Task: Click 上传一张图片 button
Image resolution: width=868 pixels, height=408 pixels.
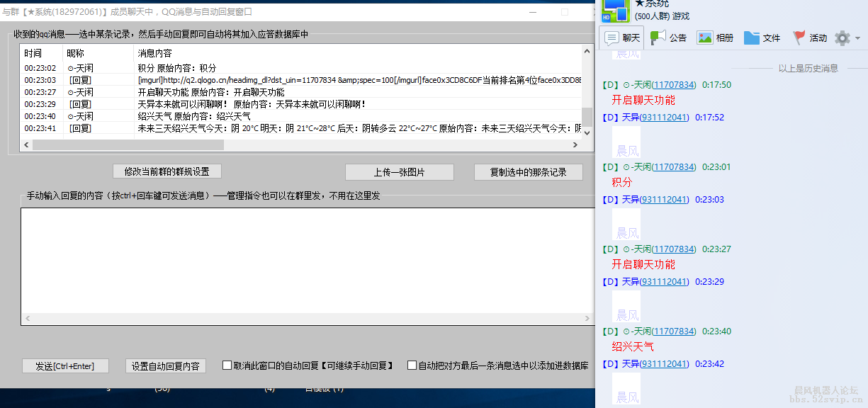Action: pyautogui.click(x=399, y=172)
